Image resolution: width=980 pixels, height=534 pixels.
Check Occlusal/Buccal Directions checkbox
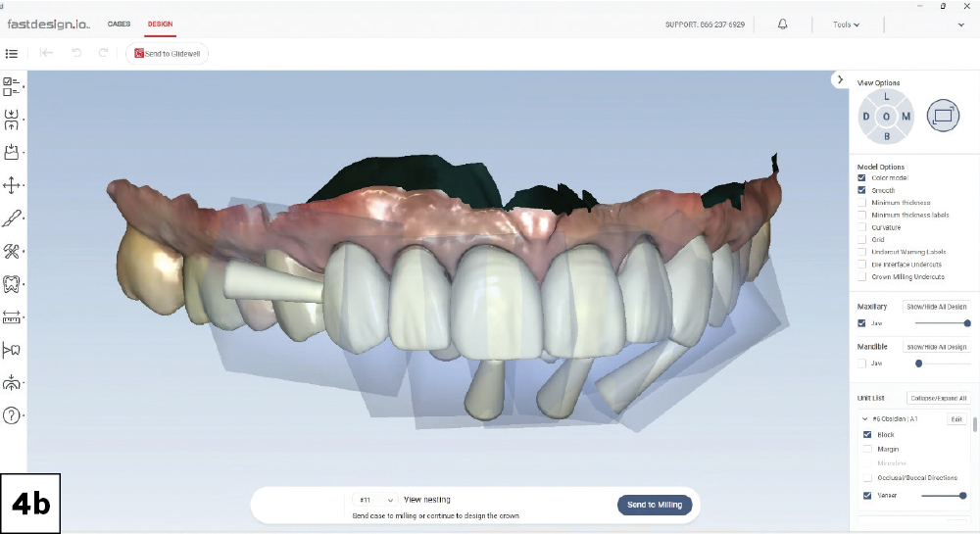pyautogui.click(x=867, y=478)
